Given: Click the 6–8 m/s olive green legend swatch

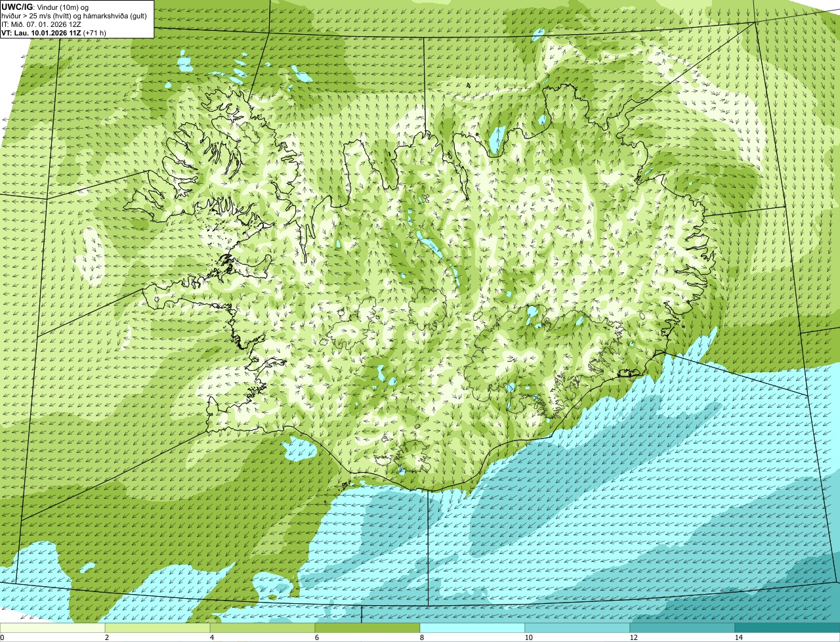Looking at the screenshot, I should [367, 628].
